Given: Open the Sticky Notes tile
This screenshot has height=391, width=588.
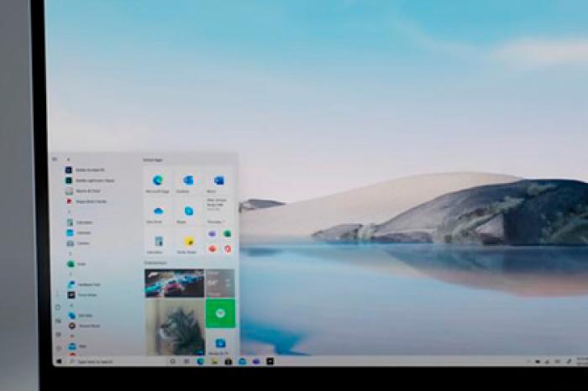Looking at the screenshot, I should coord(188,242).
